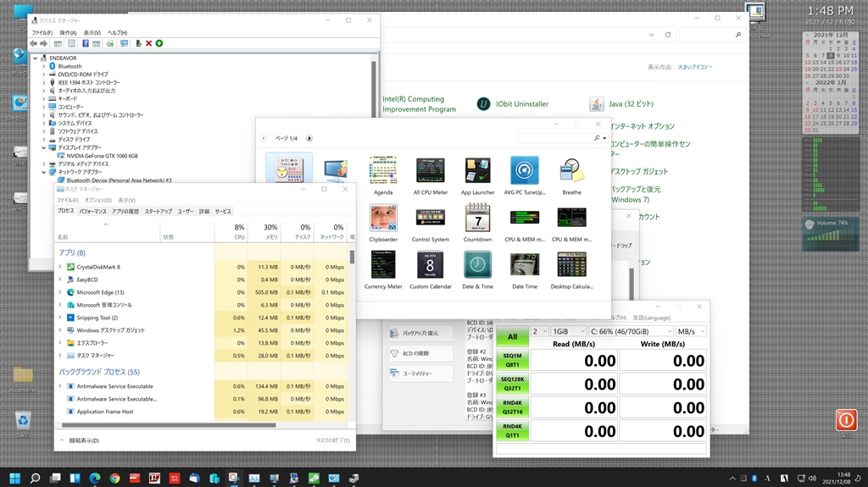The image size is (868, 487).
Task: Open CrystalDiskMark unit dropdown MB/s
Action: click(x=691, y=331)
